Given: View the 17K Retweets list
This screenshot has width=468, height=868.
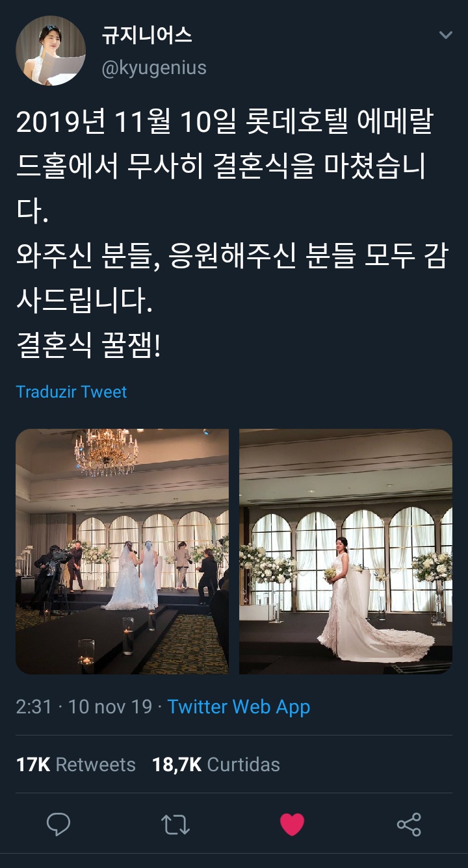Looking at the screenshot, I should click(75, 765).
